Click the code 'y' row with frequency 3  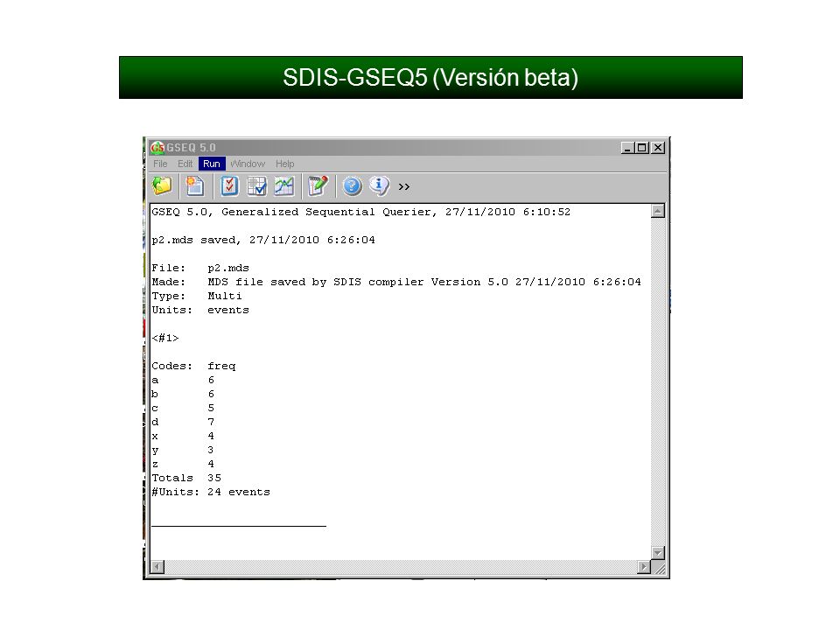coord(183,450)
